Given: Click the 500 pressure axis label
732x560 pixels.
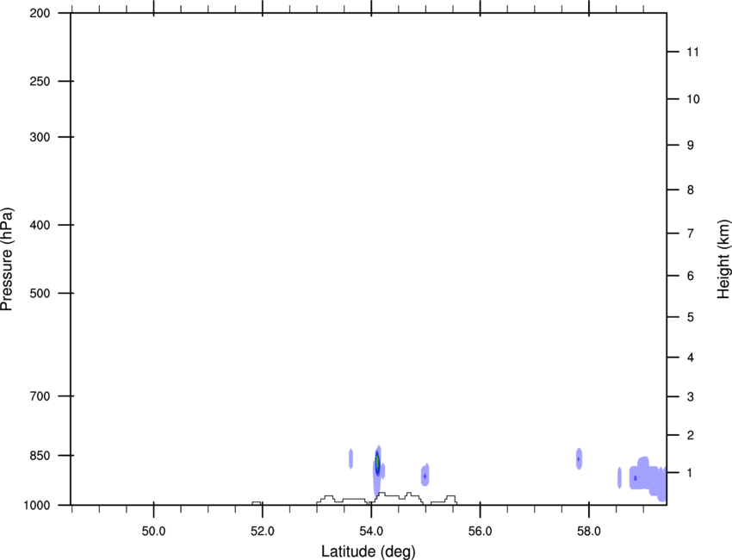Looking at the screenshot, I should [40, 293].
